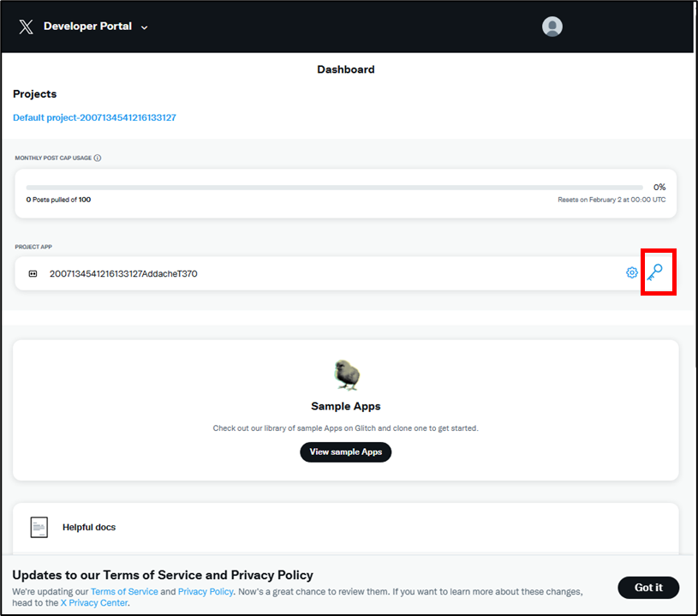Image resolution: width=698 pixels, height=616 pixels.
Task: Click the X logo in the header
Action: tap(26, 27)
